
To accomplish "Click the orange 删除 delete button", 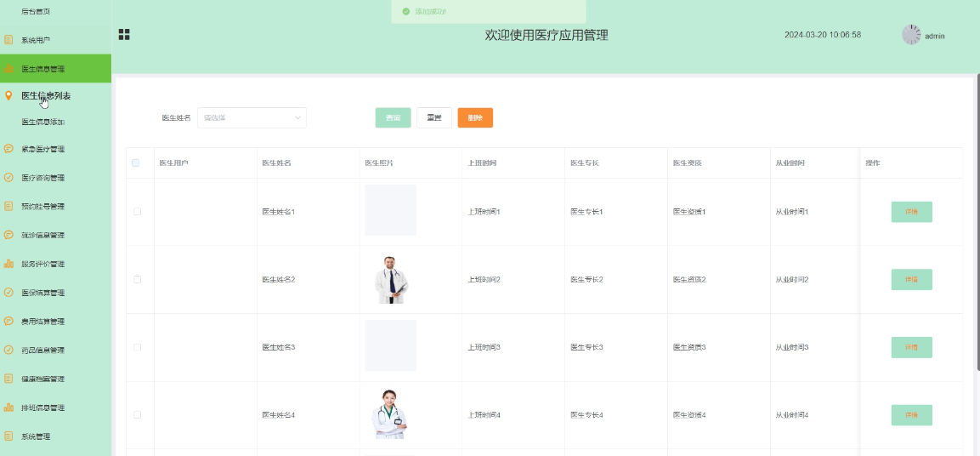I will (475, 117).
